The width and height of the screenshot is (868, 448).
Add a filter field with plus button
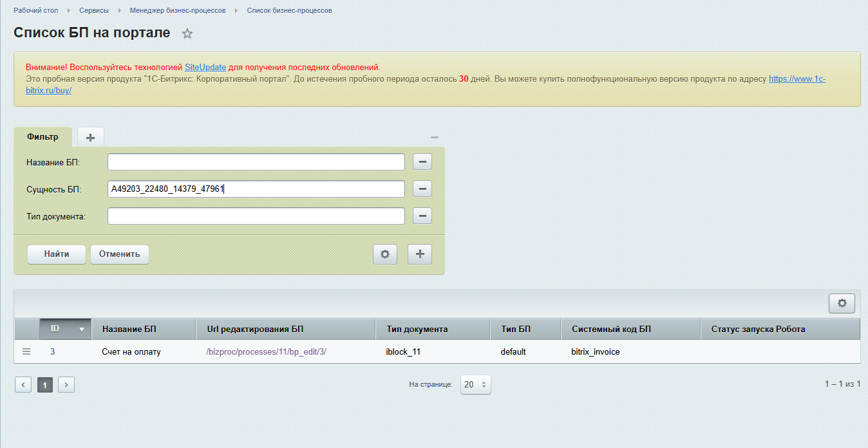pyautogui.click(x=420, y=254)
